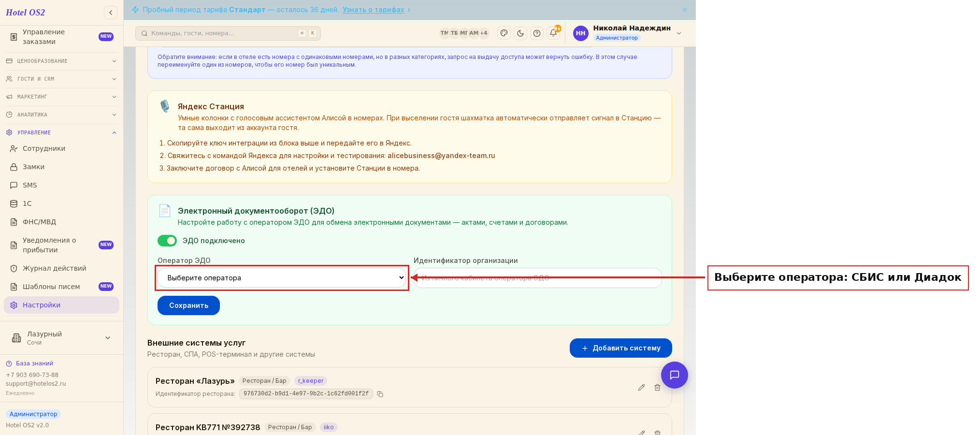Expand the ЦЕНООБРАЗОВАНИЕ section

point(61,61)
